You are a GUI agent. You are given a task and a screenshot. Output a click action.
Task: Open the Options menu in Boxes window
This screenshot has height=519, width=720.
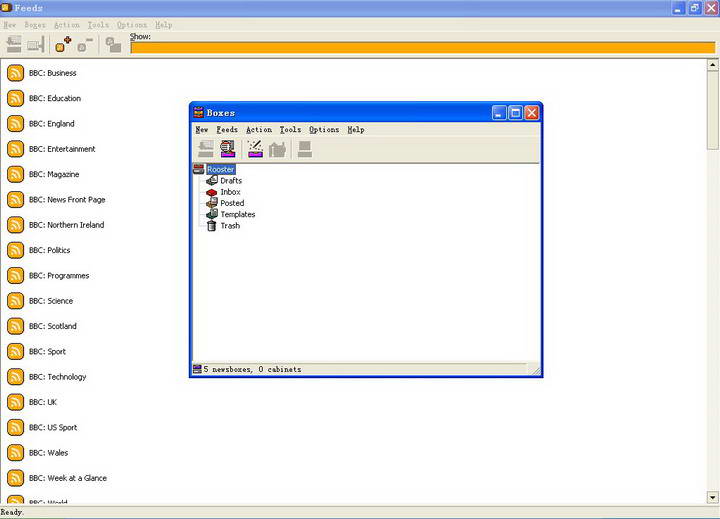point(324,130)
